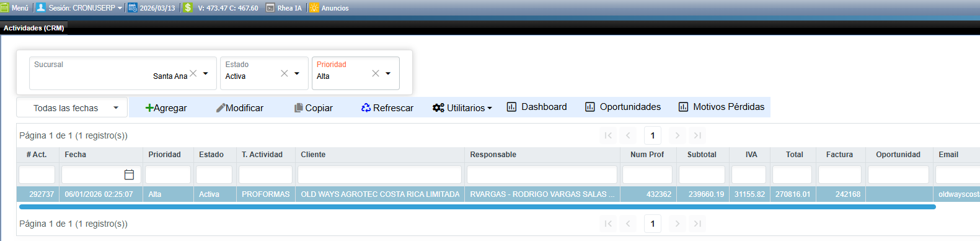Screen dimensions: 980x241
Task: Expand the Estado dropdown arrow
Action: 297,73
